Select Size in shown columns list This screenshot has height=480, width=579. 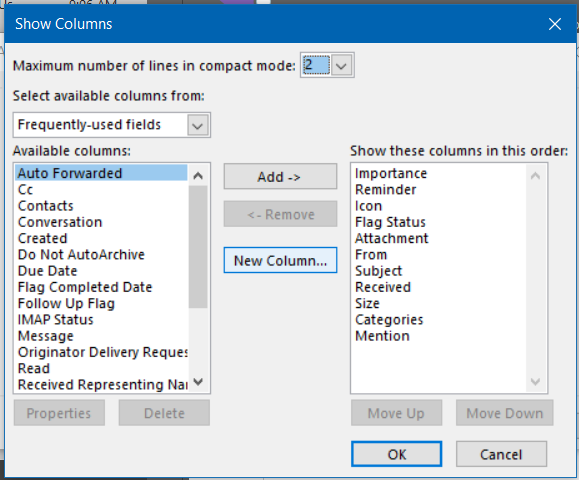[x=439, y=303]
